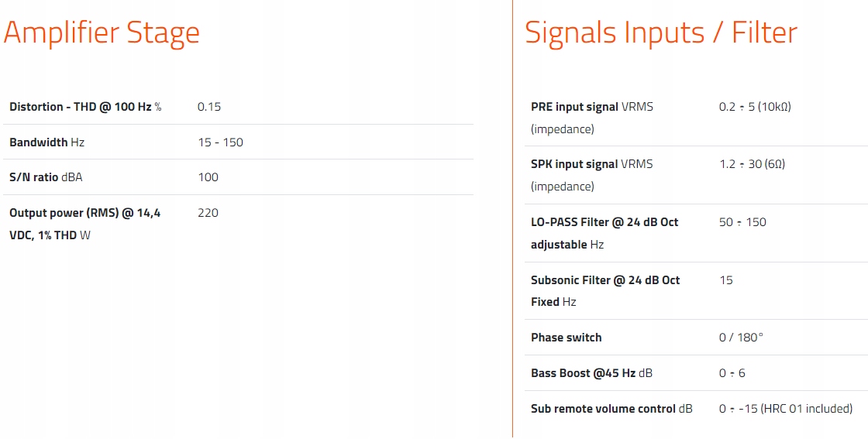The image size is (868, 439).
Task: Click the 220 output power value
Action: (x=208, y=213)
